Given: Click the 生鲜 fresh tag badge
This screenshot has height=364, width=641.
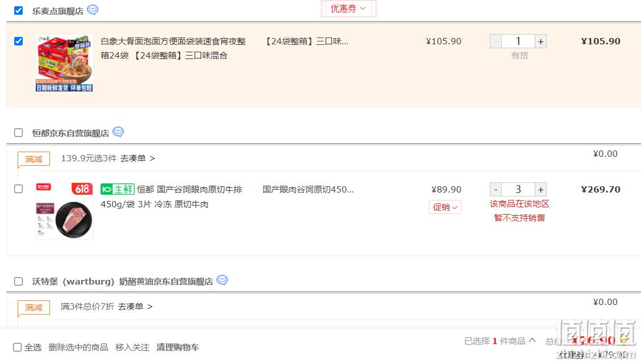Looking at the screenshot, I should (117, 189).
